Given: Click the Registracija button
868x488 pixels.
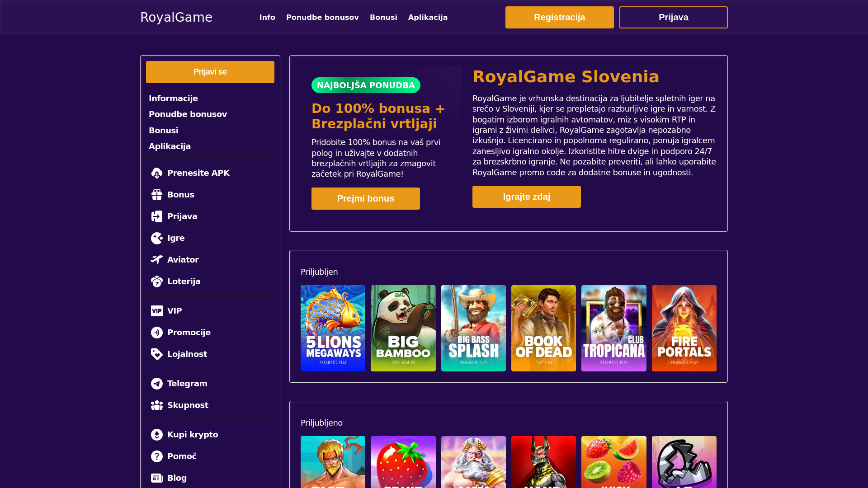Looking at the screenshot, I should point(560,17).
